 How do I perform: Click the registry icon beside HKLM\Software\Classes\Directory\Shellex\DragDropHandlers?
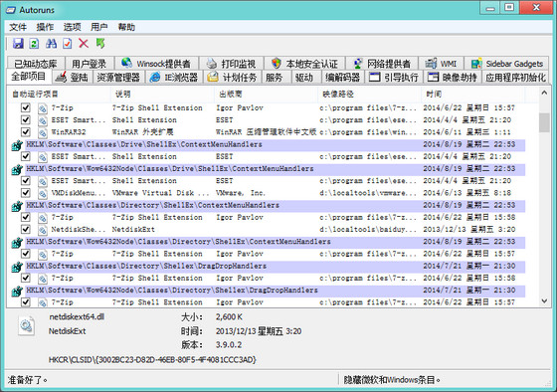tap(17, 267)
